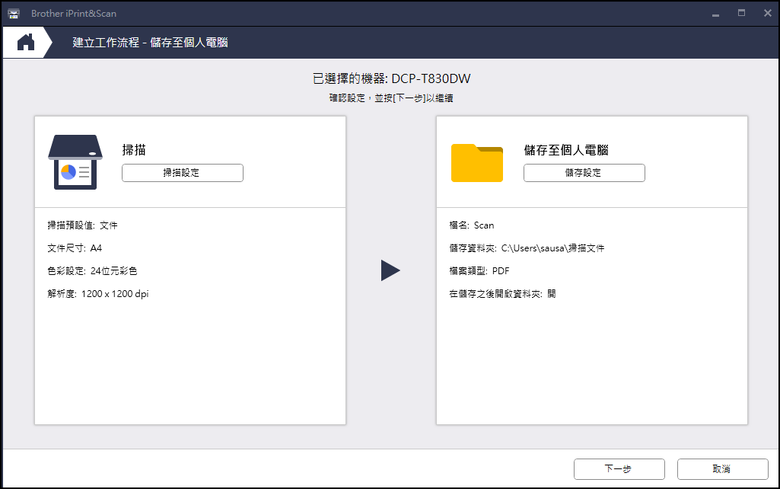The image size is (780, 489).
Task: Click the arrow between scan and save panels
Action: pyautogui.click(x=390, y=270)
